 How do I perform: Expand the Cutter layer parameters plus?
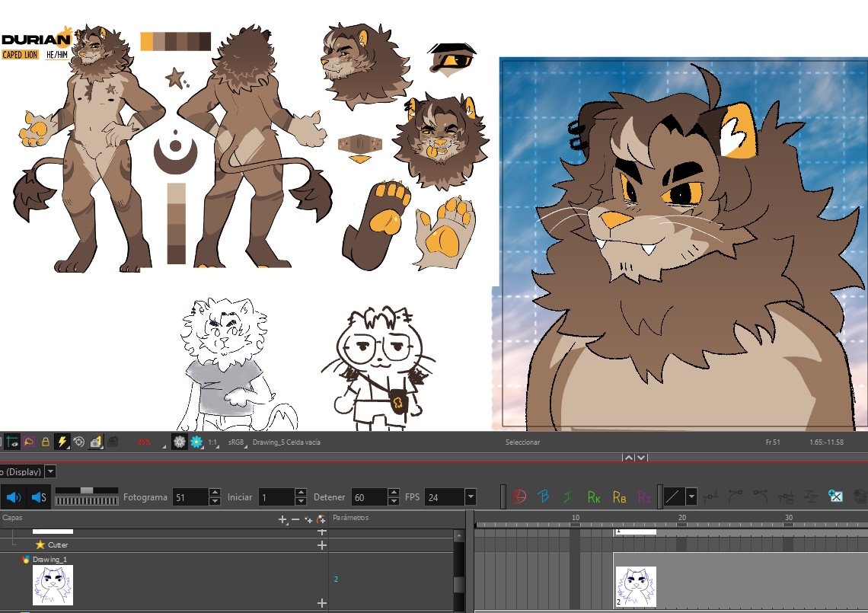pyautogui.click(x=321, y=545)
